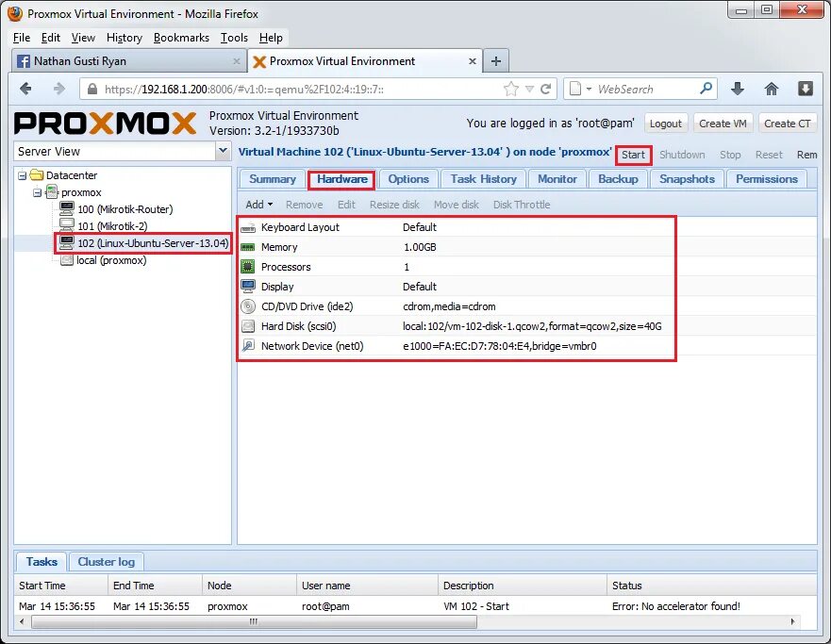Open the File menu

[x=22, y=38]
